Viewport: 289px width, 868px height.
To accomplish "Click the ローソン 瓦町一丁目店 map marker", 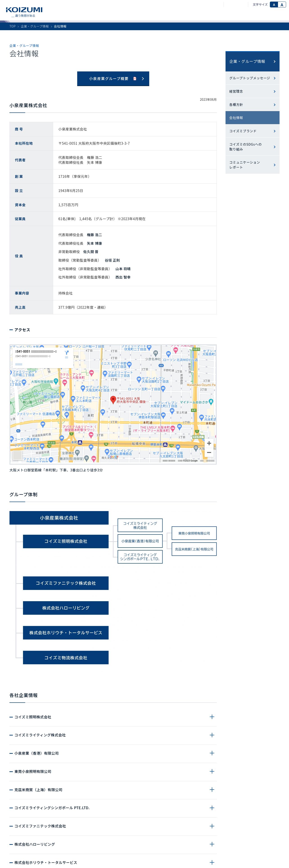I will (163, 388).
